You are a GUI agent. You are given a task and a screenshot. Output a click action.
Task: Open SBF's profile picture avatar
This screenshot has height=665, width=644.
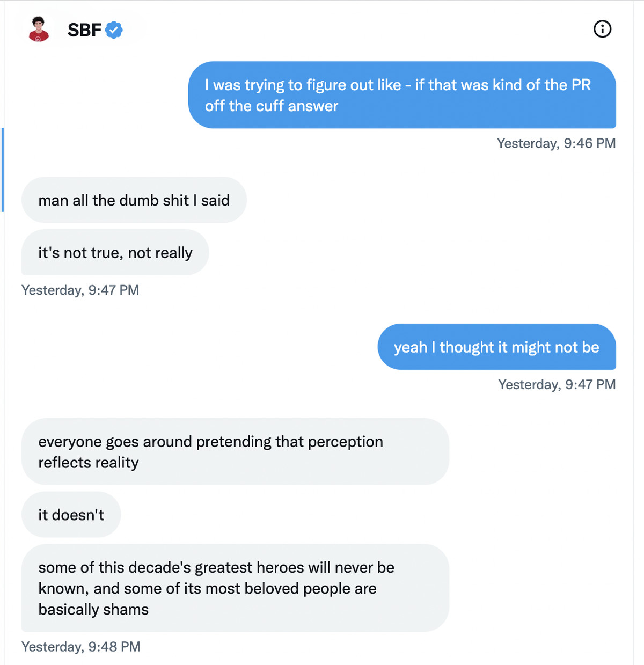click(39, 30)
